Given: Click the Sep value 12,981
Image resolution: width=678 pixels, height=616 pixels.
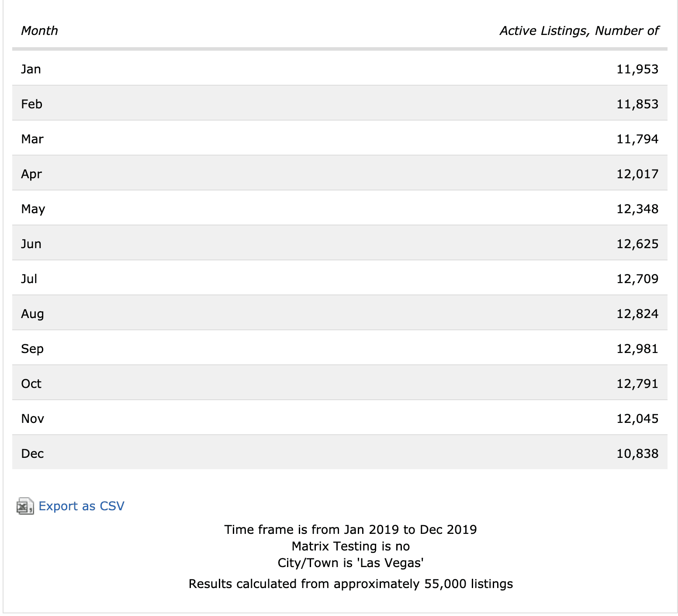Looking at the screenshot, I should 637,349.
